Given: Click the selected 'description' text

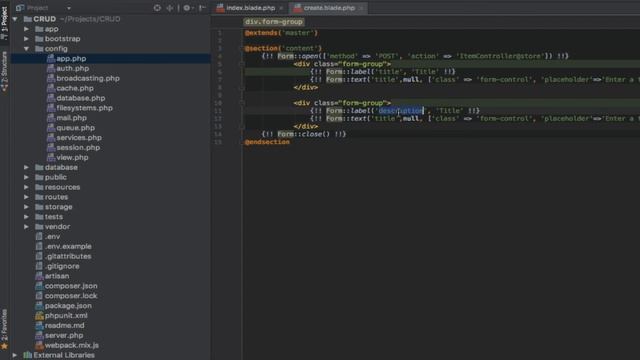Looking at the screenshot, I should [400, 111].
